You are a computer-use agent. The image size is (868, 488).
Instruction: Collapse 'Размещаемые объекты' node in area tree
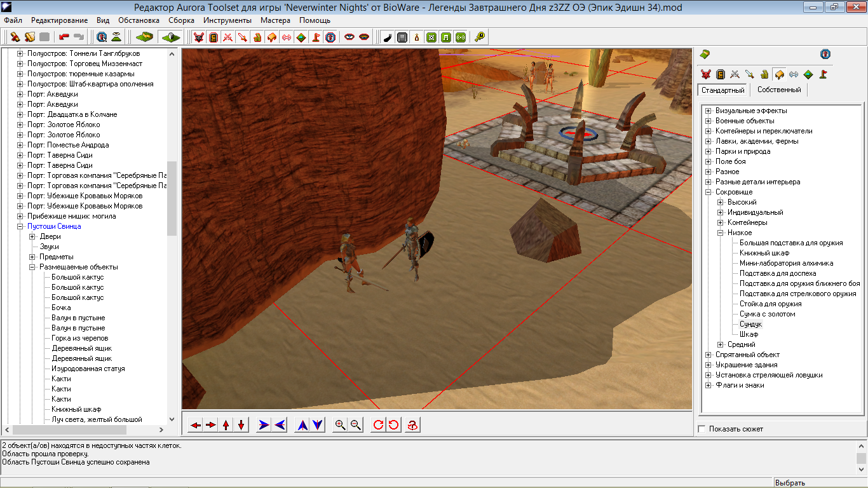[32, 267]
